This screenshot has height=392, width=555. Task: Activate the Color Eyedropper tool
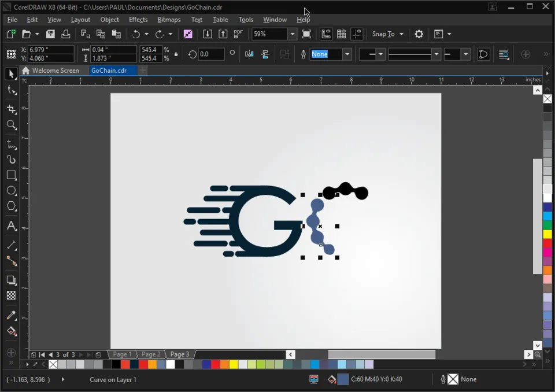pyautogui.click(x=12, y=315)
